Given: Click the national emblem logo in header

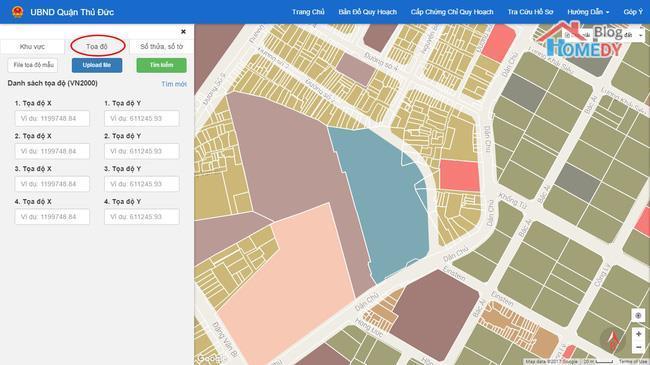Looking at the screenshot, I should coord(17,12).
